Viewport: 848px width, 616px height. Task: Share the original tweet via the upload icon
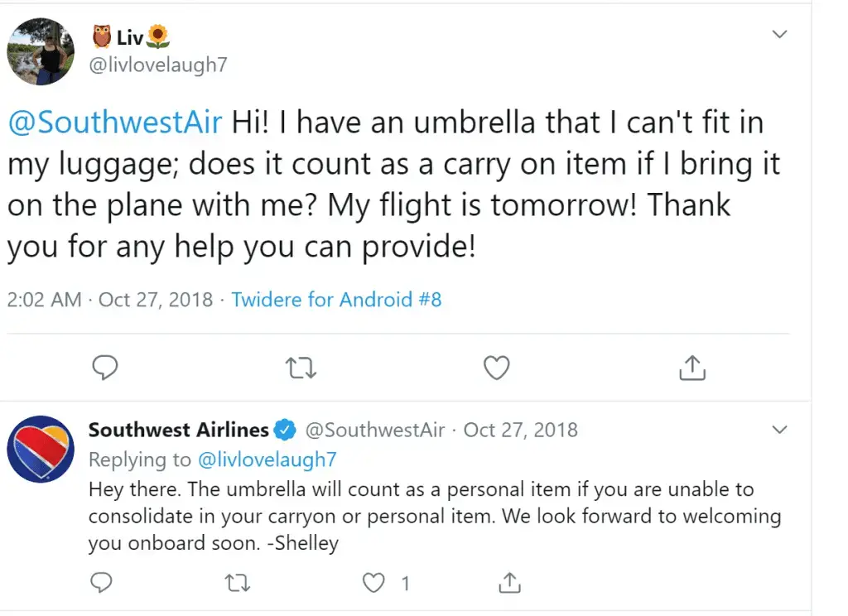click(692, 368)
